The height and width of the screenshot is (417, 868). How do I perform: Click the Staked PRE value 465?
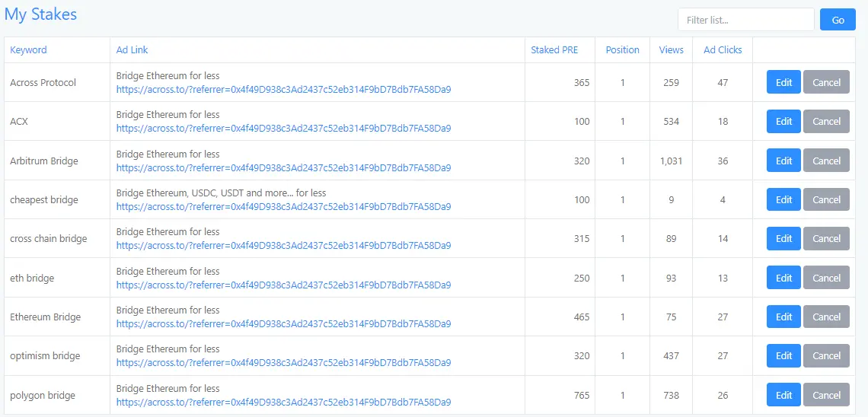(582, 317)
